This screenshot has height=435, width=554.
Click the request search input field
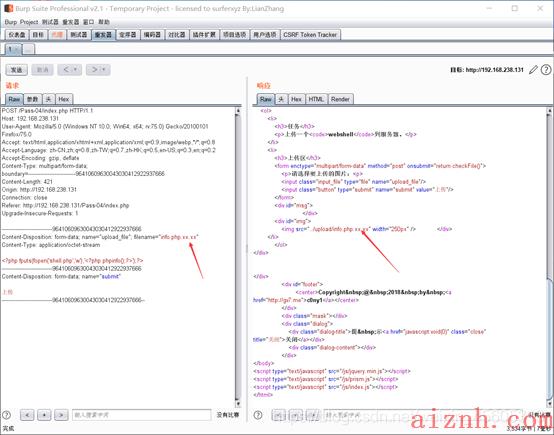pos(142,415)
